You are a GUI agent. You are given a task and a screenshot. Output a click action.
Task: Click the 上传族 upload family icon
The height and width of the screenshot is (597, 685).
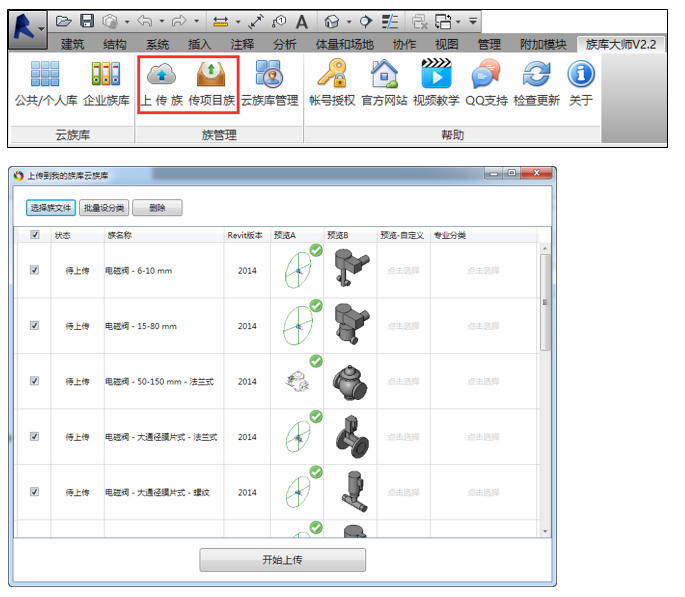[x=160, y=77]
